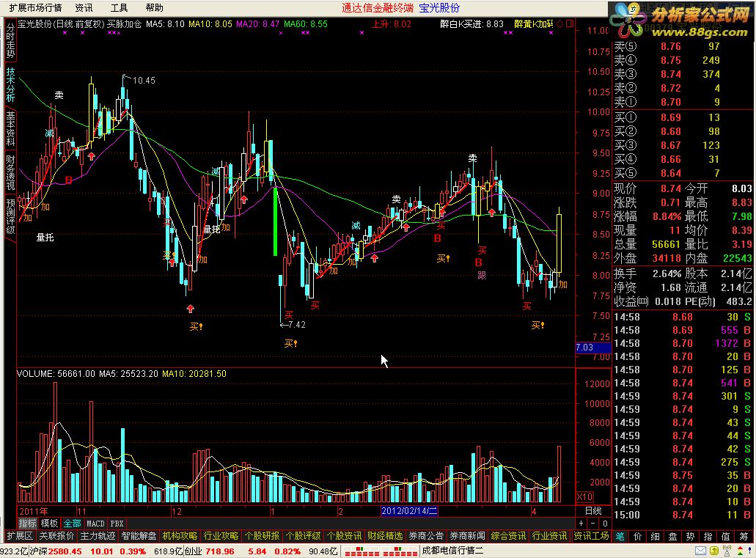The width and height of the screenshot is (756, 558).
Task: Click the X10 volume scale marker
Action: coord(585,496)
